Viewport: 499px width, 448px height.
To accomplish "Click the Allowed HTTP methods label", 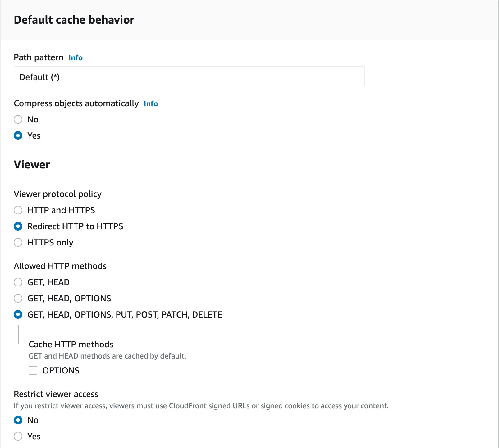I will tap(60, 266).
